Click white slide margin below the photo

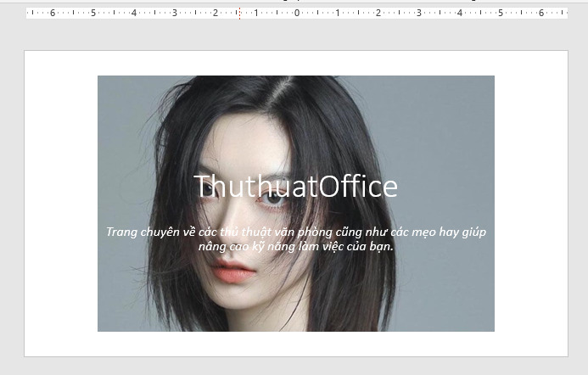pos(295,344)
